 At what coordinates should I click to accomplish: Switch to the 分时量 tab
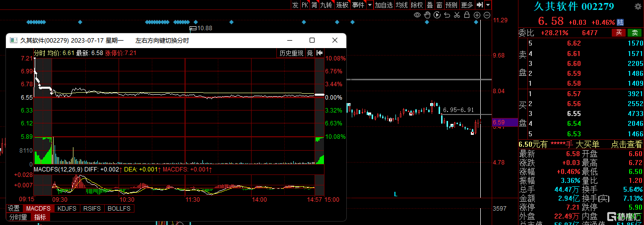[x=18, y=217]
